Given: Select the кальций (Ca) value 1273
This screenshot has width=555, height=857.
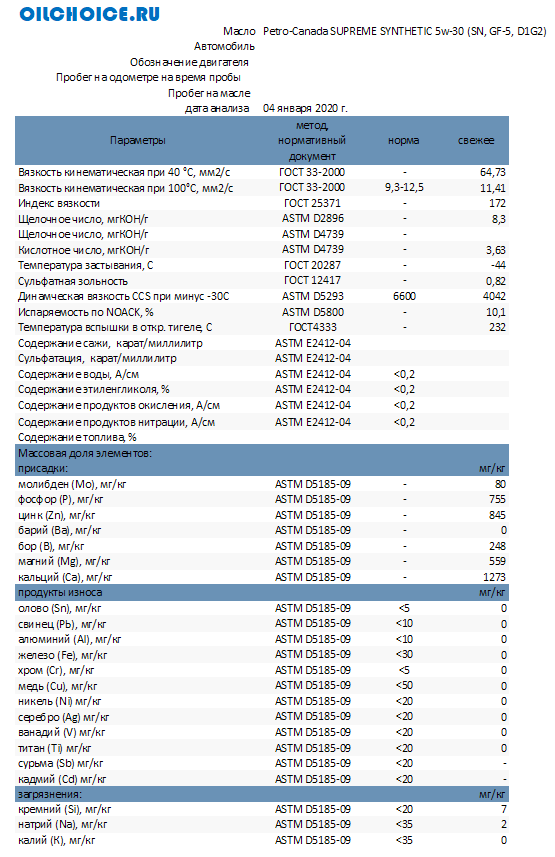Looking at the screenshot, I should coord(494,577).
